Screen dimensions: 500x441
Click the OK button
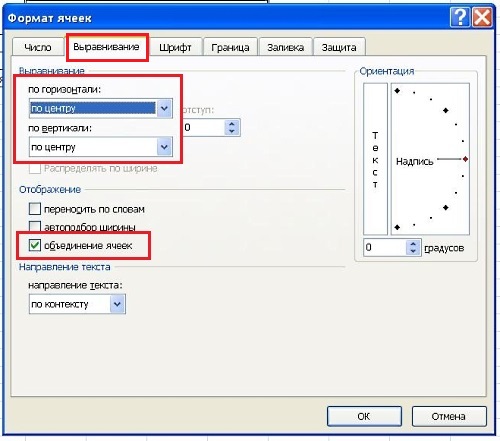coord(364,416)
